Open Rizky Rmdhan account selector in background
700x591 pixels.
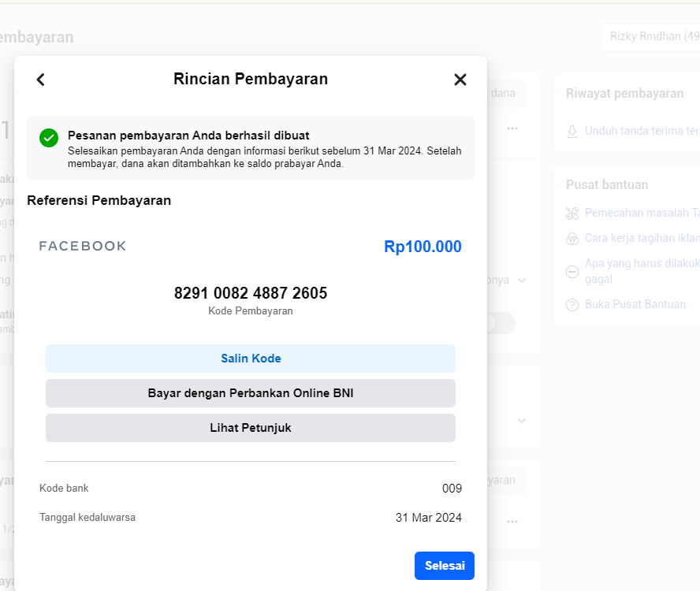click(650, 36)
